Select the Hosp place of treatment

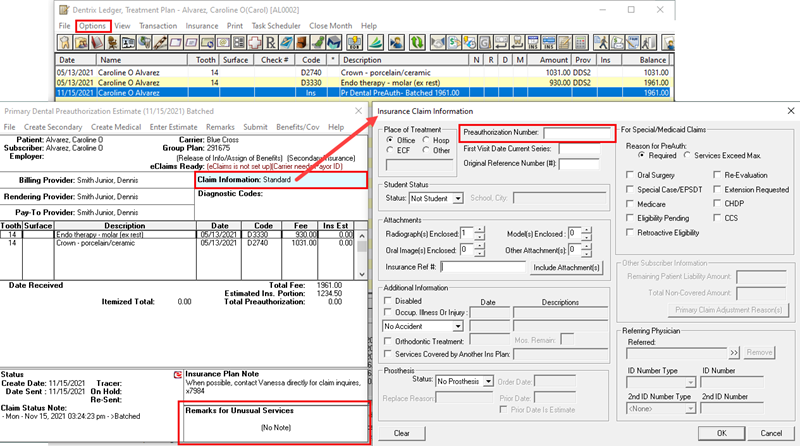426,140
